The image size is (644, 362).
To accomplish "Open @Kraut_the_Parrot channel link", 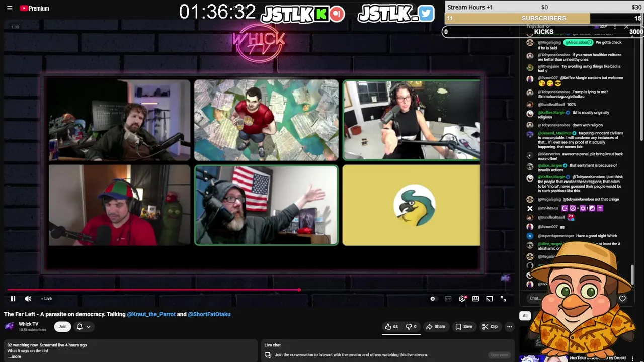I will [x=151, y=314].
